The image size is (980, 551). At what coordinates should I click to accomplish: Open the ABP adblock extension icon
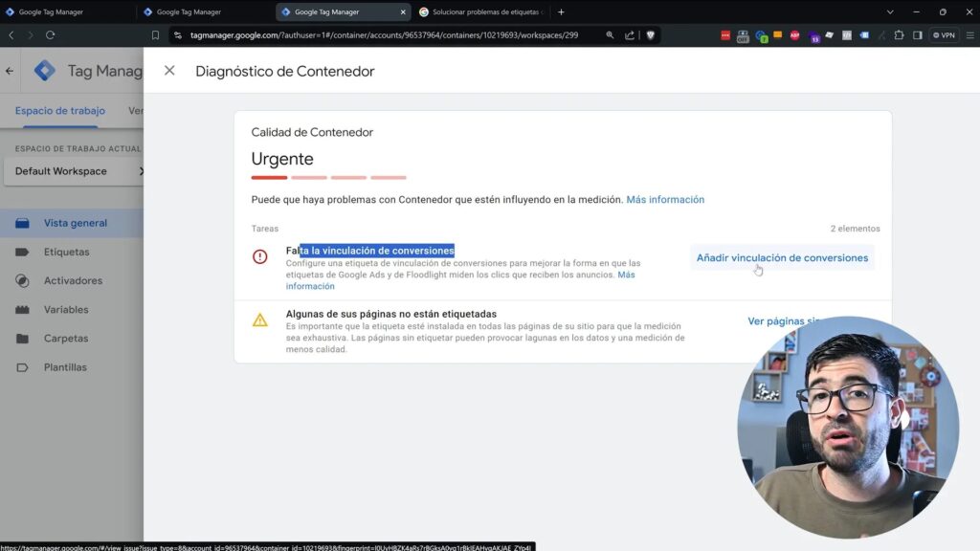point(794,35)
